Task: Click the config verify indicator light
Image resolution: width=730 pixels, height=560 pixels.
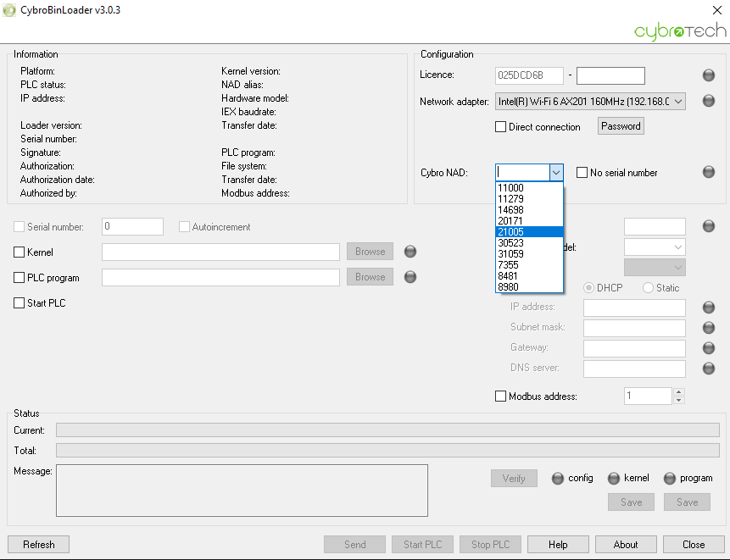Action: (x=557, y=479)
